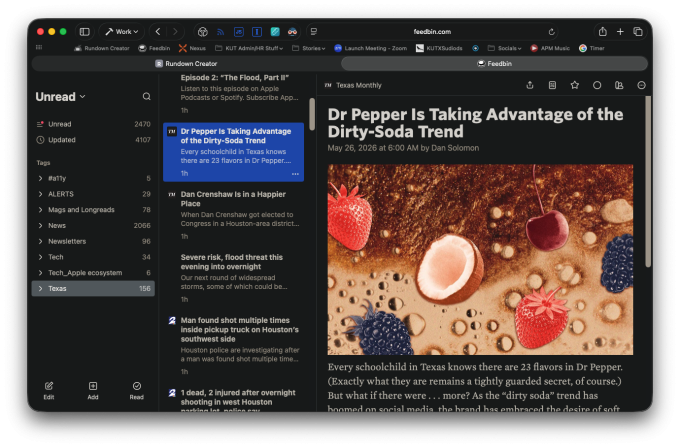Mark all as Read button
Screen dimensions: 680x448
(137, 390)
